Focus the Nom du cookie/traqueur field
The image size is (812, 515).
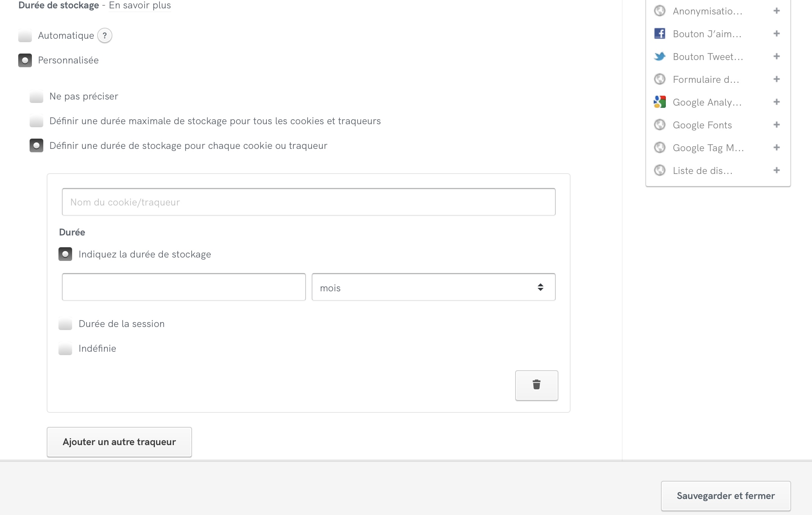[x=308, y=202]
